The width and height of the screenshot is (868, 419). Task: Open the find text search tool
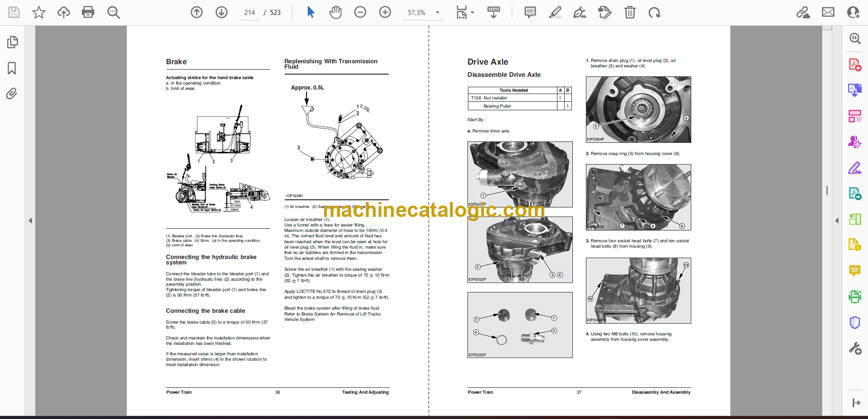(x=113, y=12)
